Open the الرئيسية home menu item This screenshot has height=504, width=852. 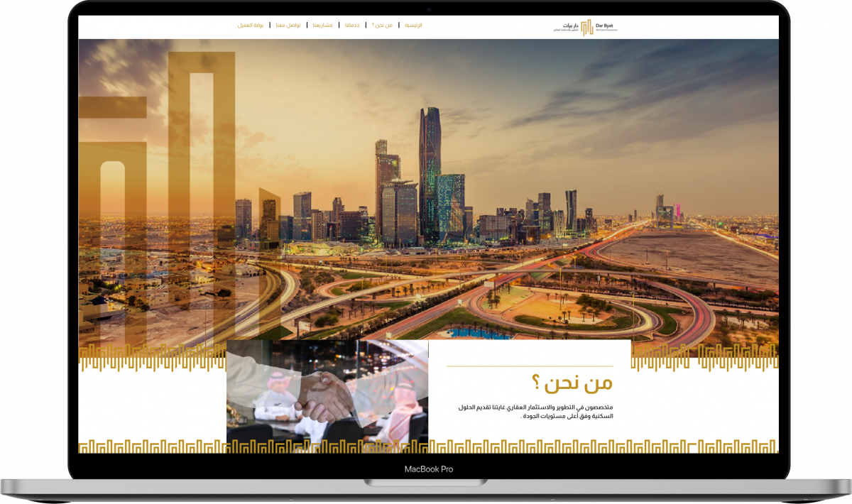point(413,25)
